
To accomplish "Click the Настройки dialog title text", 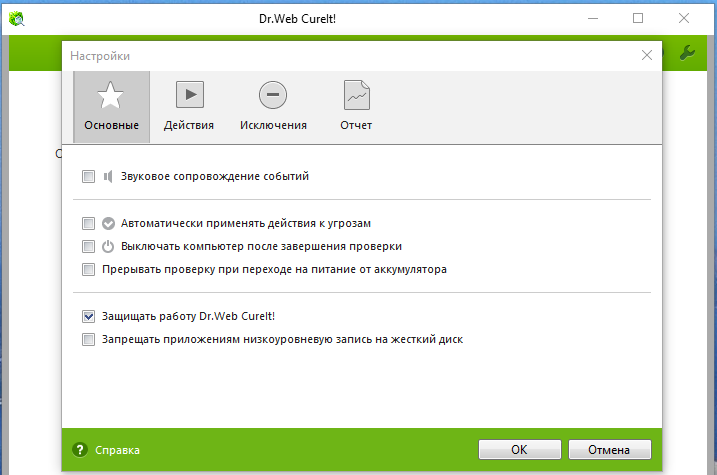I will 100,56.
